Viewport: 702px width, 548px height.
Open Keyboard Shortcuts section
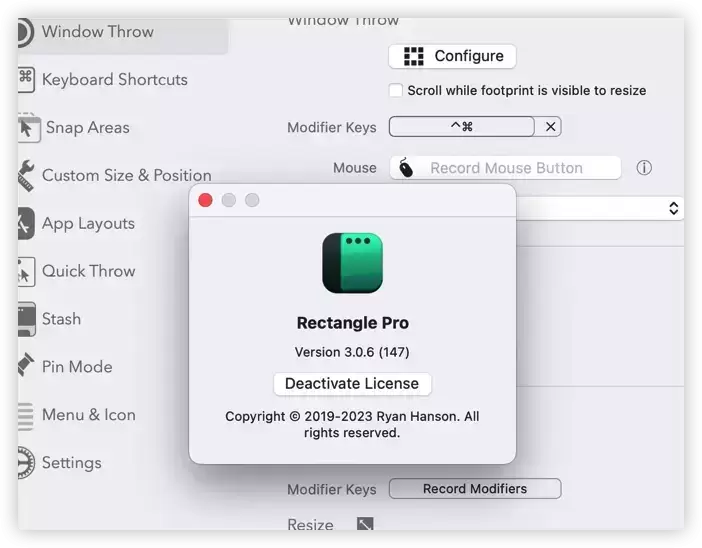115,80
